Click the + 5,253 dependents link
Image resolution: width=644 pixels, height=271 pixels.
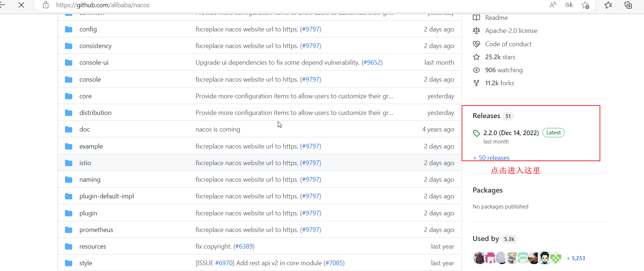pos(576,258)
